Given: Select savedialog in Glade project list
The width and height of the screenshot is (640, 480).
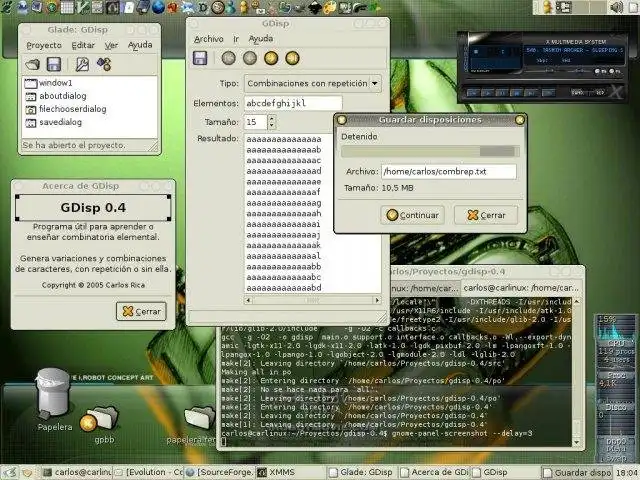Looking at the screenshot, I should [90, 122].
